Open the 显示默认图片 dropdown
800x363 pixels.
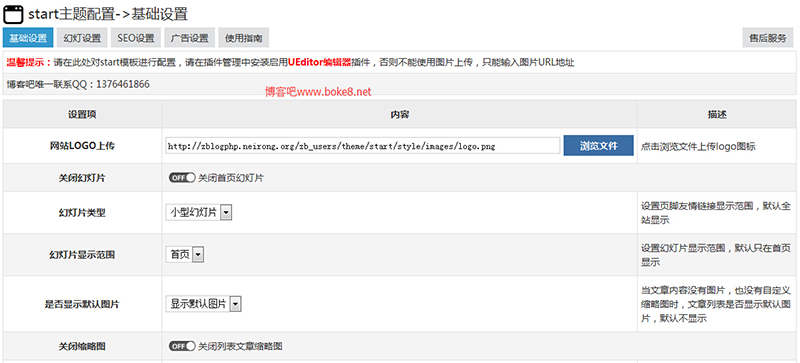point(203,304)
